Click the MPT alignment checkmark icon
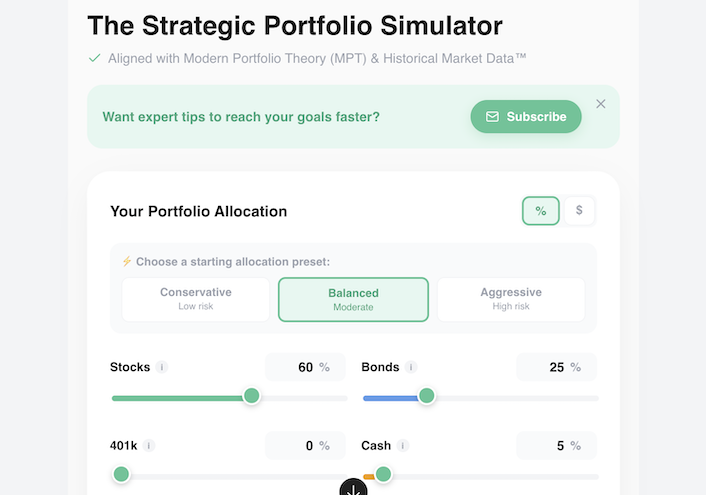706x495 pixels. [95, 58]
